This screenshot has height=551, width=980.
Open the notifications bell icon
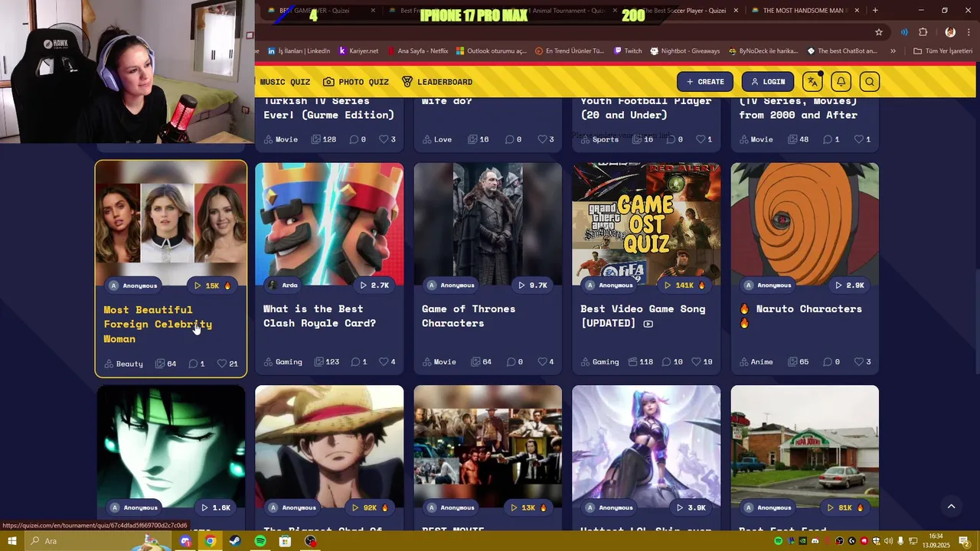tap(841, 82)
